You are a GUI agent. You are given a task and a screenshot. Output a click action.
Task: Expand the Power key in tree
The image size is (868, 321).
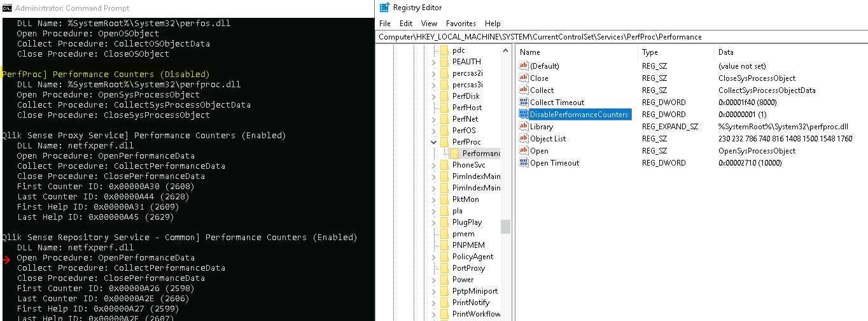tap(434, 280)
